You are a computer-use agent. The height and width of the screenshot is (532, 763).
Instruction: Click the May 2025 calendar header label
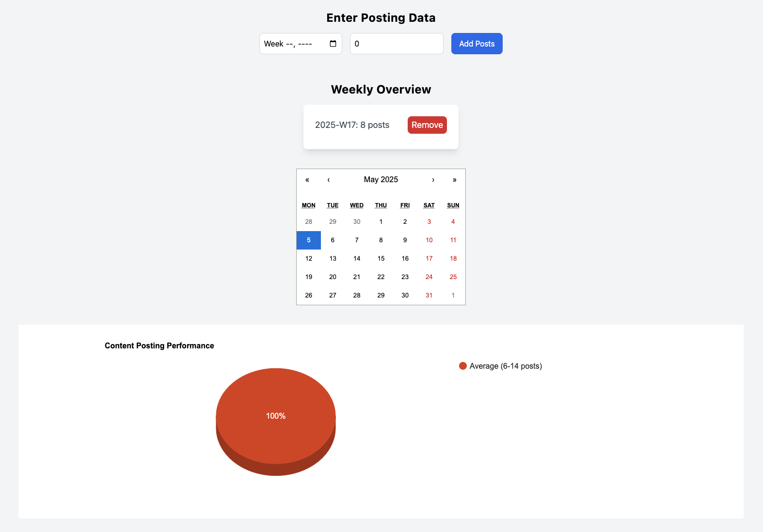click(381, 180)
